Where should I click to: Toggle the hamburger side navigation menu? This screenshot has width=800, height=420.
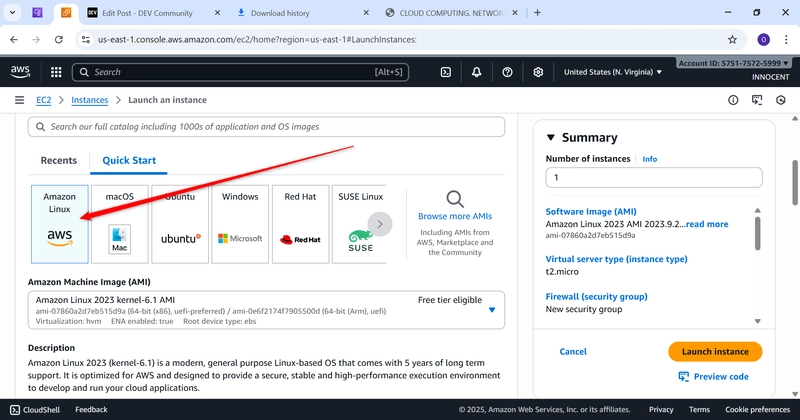[19, 100]
